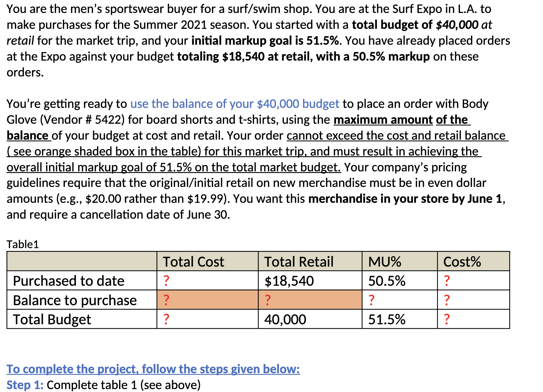Click the text "Complete table 1 (see above)"
Screen dimensions: 543x392
pos(124,385)
